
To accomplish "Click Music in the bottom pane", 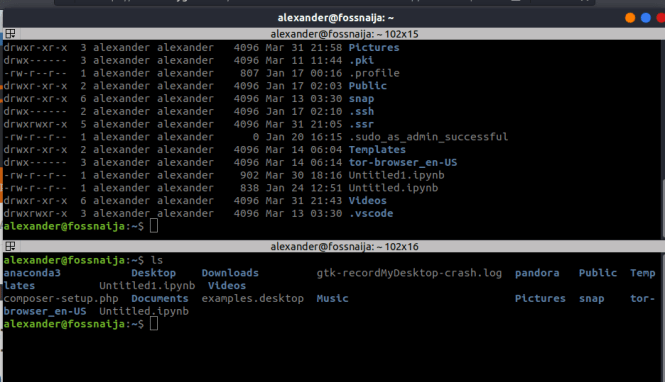I will pos(332,298).
